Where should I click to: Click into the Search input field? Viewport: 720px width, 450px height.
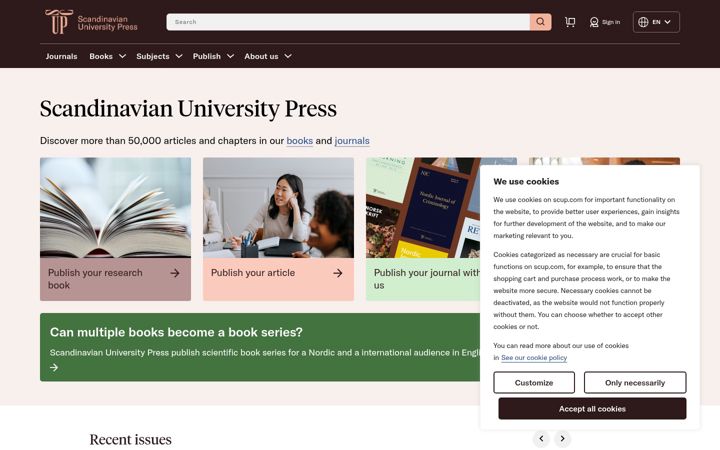[x=348, y=22]
